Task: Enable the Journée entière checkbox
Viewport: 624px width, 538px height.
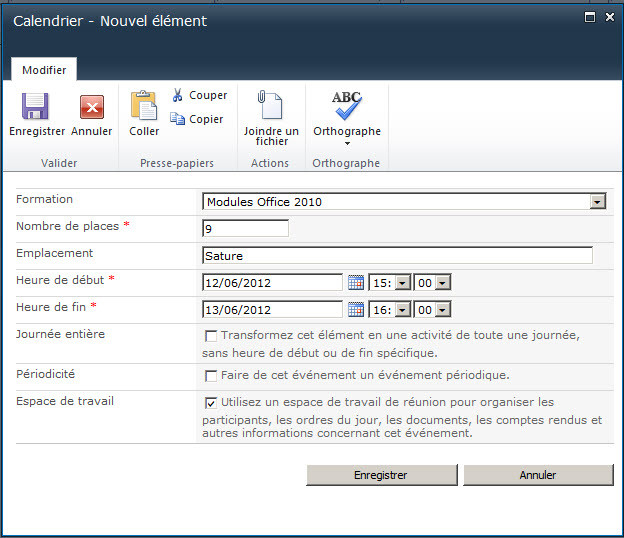Action: point(211,337)
